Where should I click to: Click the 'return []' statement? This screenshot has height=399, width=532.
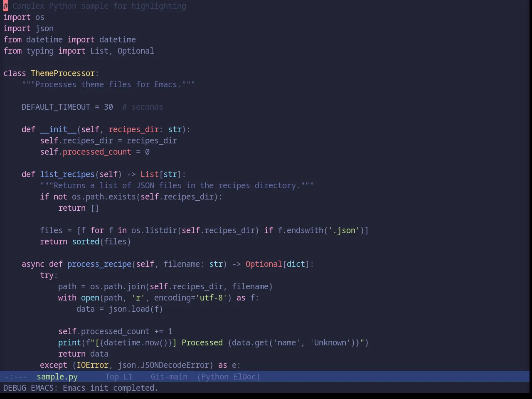coord(79,208)
